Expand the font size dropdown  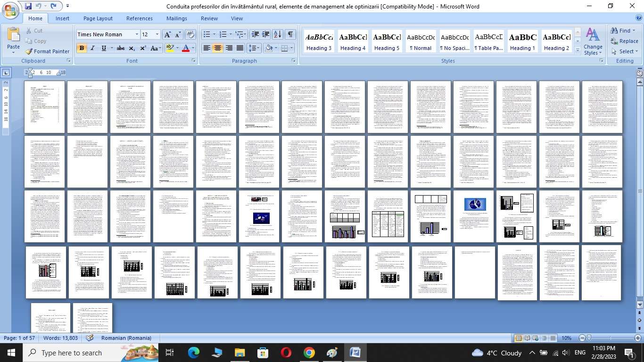(157, 34)
